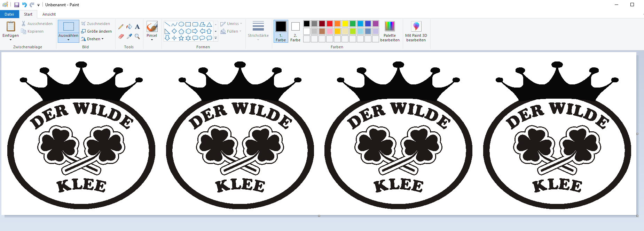Select the Right triangle shape
The width and height of the screenshot is (644, 231).
click(167, 31)
